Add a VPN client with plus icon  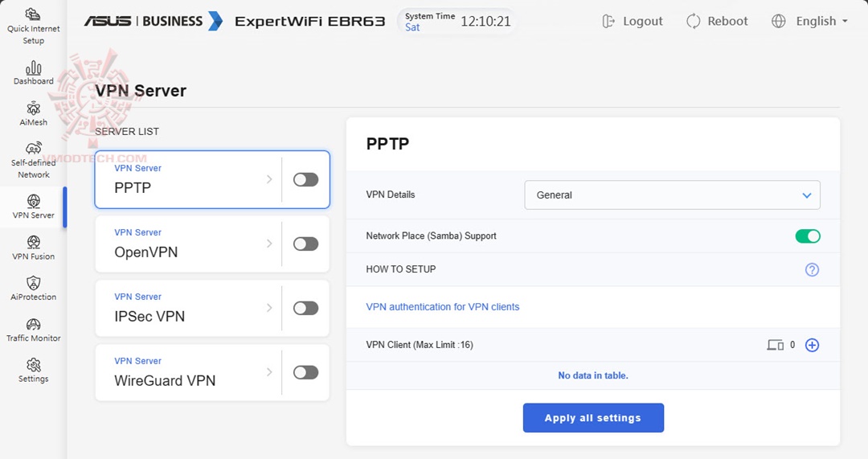tap(812, 345)
